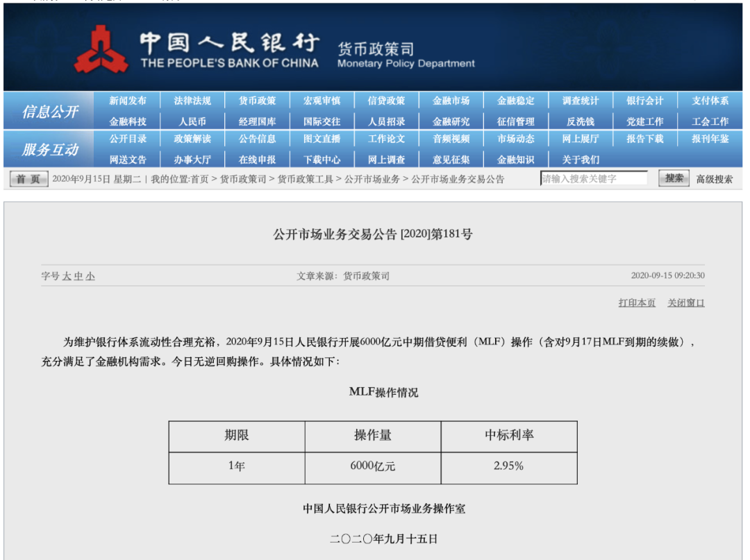750x560 pixels.
Task: Click 打印本页 to print page
Action: (x=637, y=303)
